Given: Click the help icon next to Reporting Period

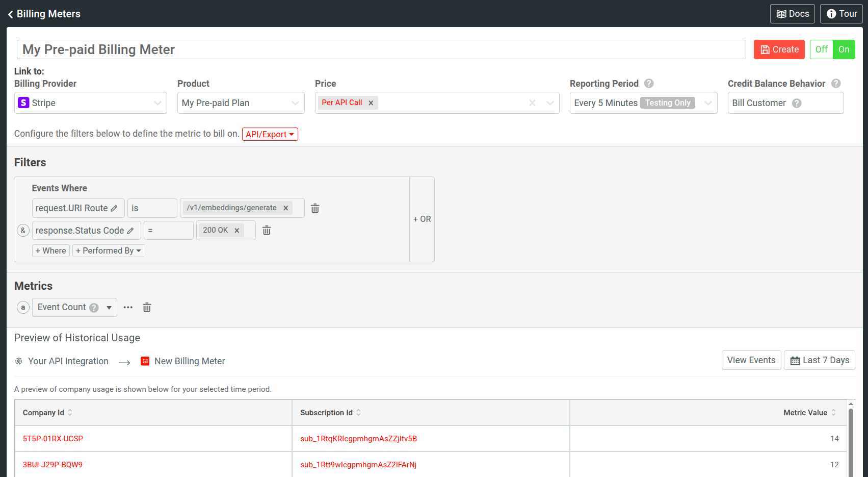Looking at the screenshot, I should [x=648, y=83].
